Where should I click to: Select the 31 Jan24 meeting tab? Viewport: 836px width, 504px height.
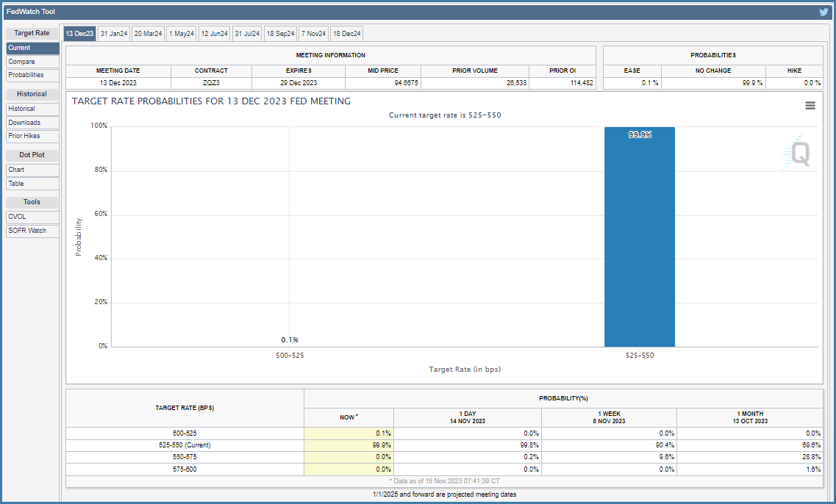(113, 34)
